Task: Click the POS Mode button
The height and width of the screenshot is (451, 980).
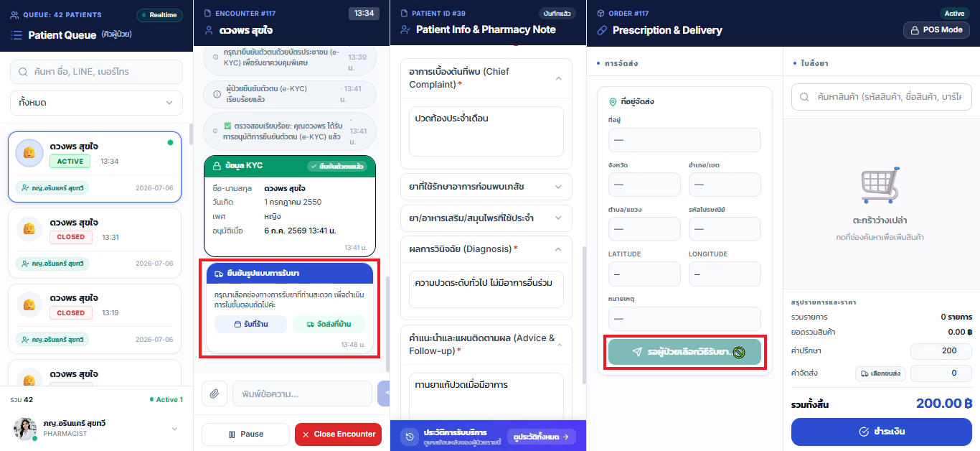Action: point(936,30)
